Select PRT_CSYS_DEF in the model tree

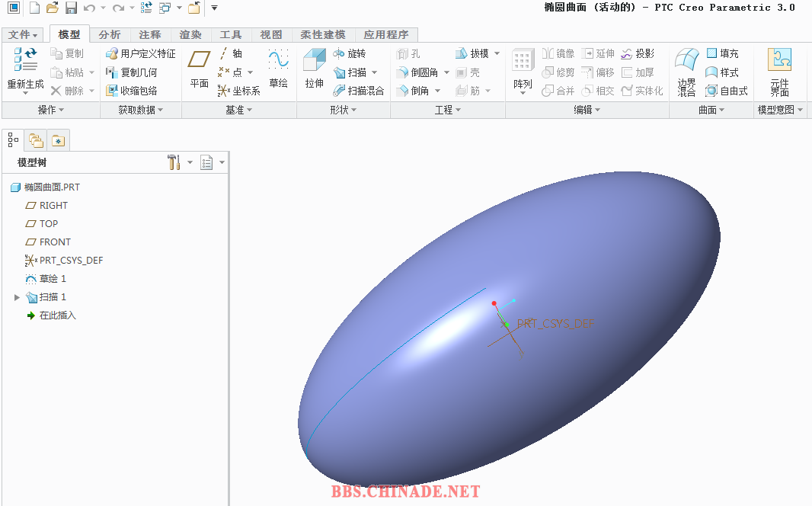64,261
